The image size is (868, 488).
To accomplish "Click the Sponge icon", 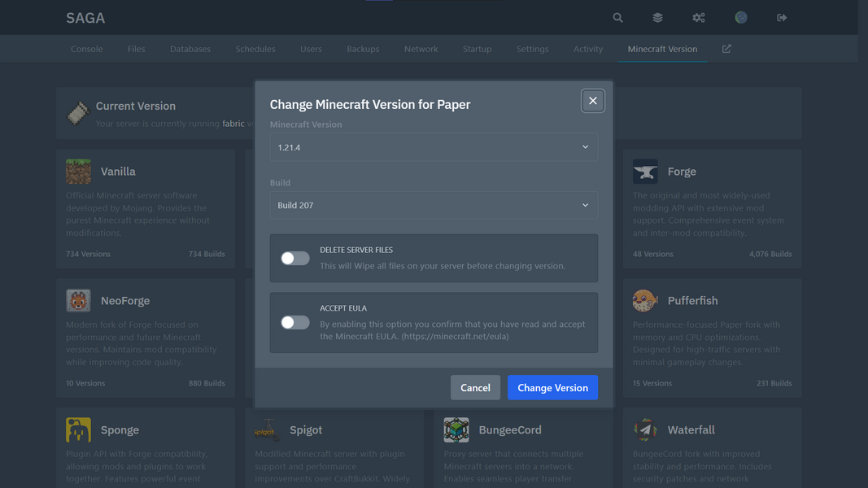I will [x=78, y=430].
